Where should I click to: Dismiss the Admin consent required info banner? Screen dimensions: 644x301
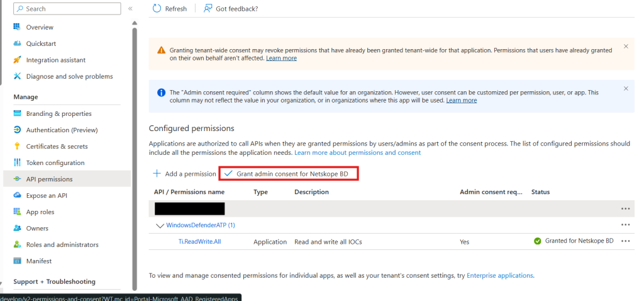(x=626, y=88)
